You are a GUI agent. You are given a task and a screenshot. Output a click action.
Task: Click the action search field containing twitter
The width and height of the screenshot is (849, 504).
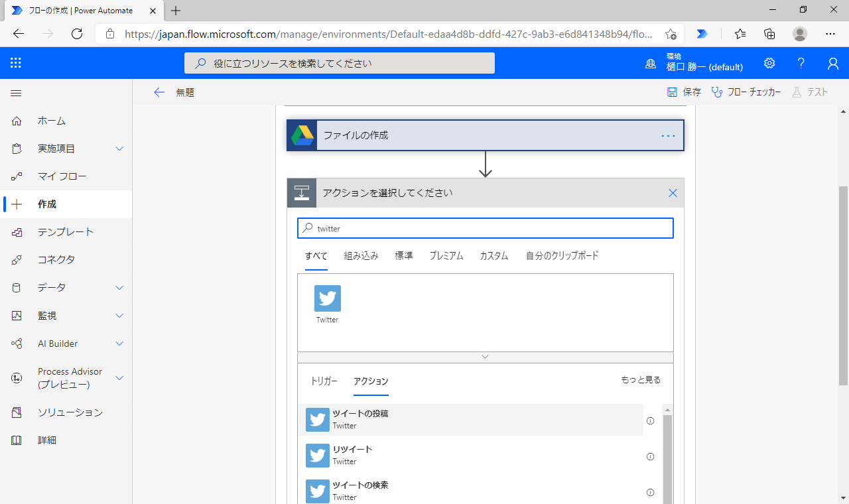pos(486,228)
